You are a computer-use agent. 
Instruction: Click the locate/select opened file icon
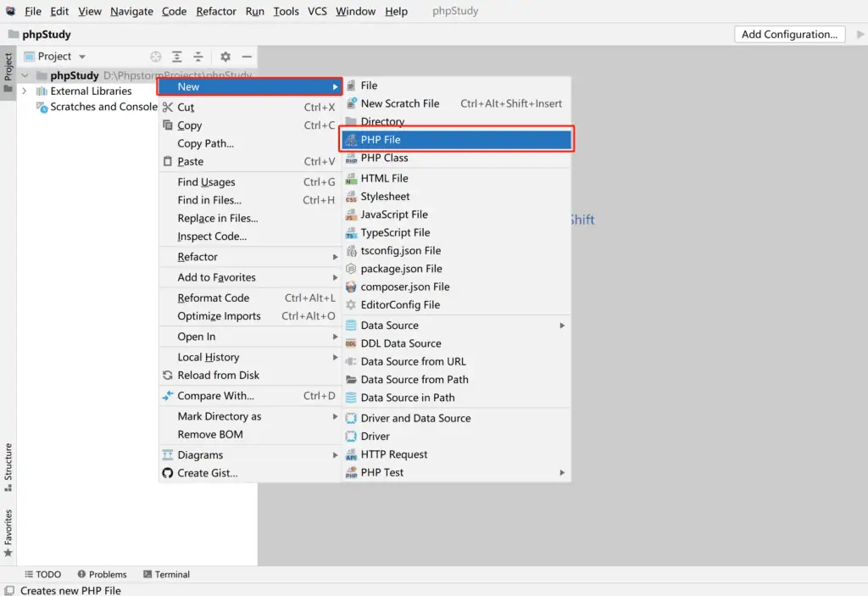pyautogui.click(x=156, y=57)
